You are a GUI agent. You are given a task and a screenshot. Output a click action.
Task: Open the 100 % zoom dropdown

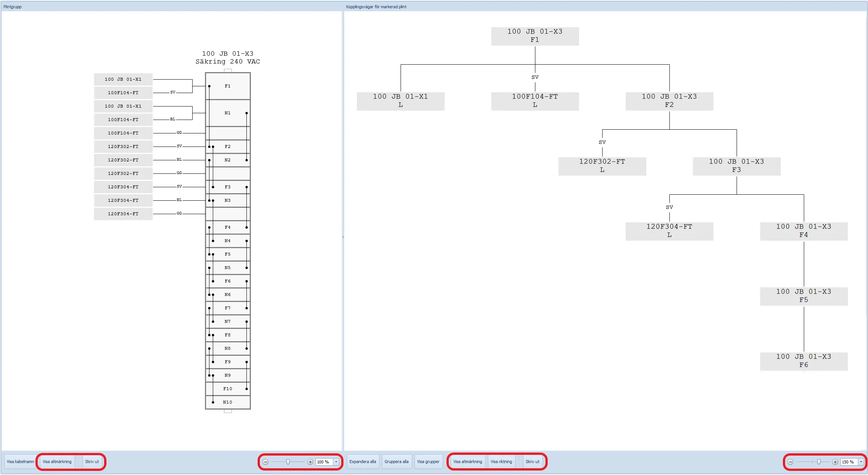(x=336, y=462)
